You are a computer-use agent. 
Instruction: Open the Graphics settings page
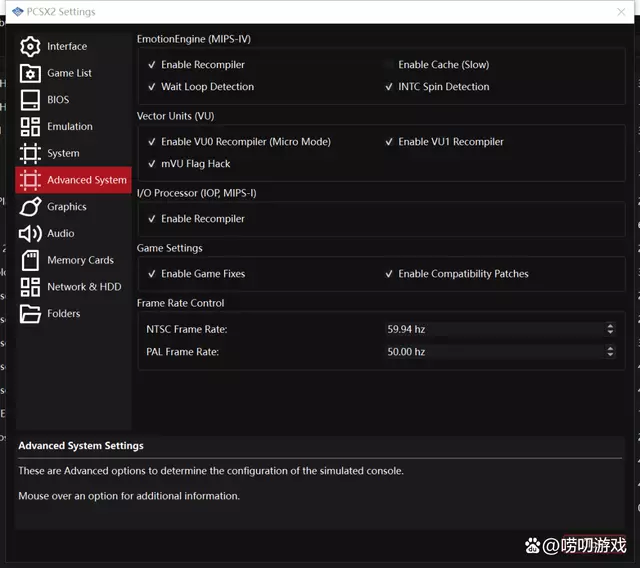(73, 206)
